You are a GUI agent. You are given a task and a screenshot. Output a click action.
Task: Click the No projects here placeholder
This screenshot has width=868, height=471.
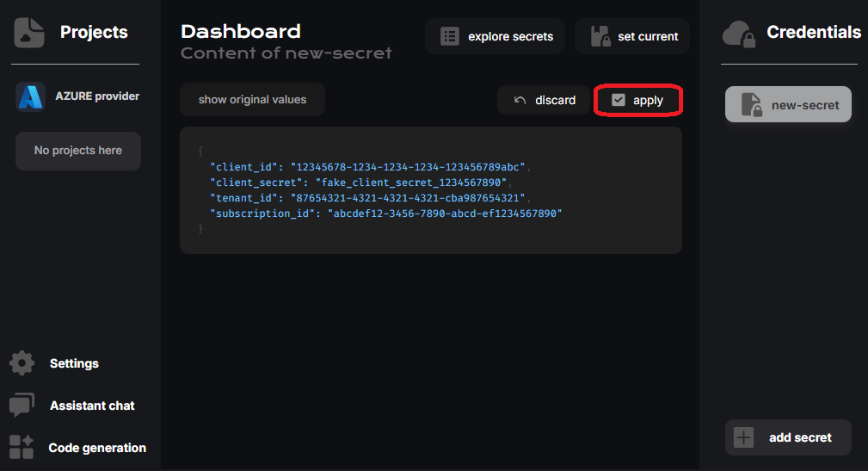78,151
